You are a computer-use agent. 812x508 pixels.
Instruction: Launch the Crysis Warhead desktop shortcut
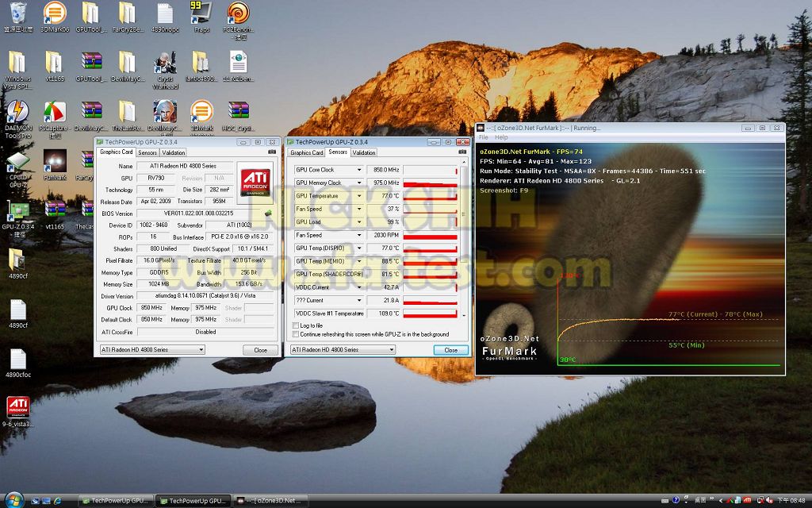tap(164, 63)
